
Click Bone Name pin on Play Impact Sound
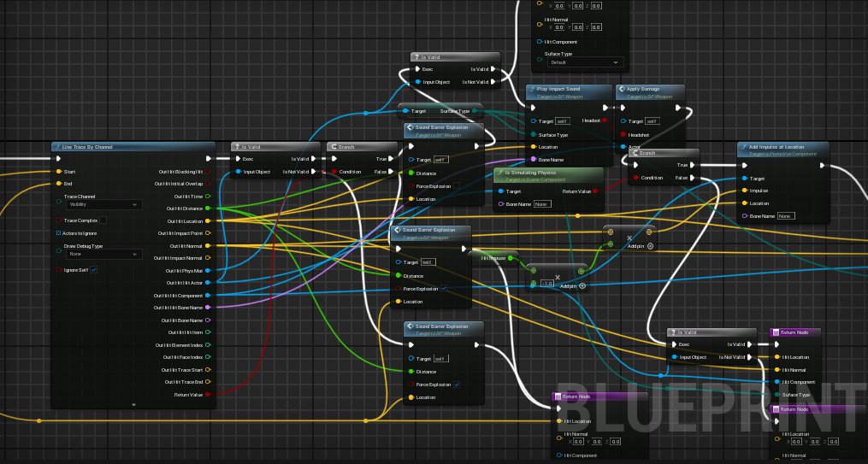coord(534,159)
